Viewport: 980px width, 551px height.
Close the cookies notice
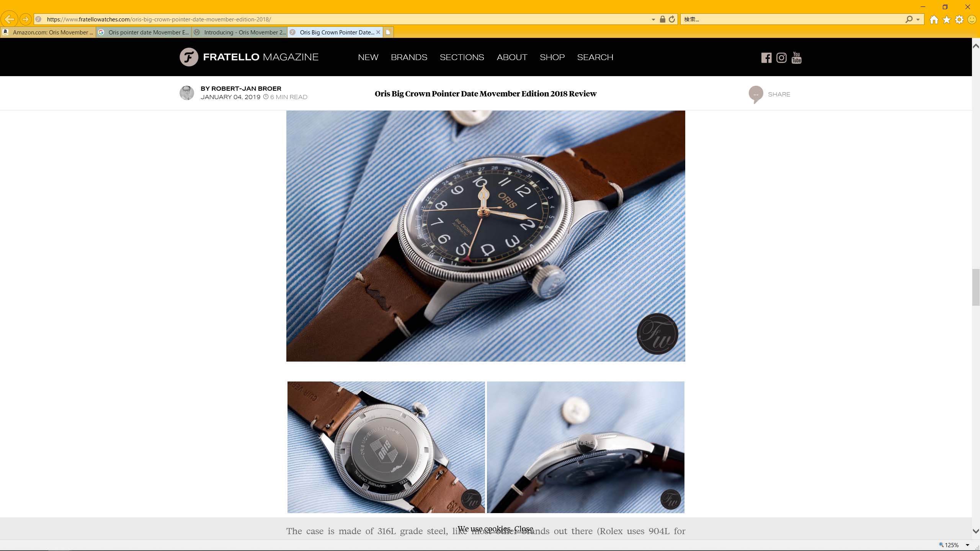point(523,529)
